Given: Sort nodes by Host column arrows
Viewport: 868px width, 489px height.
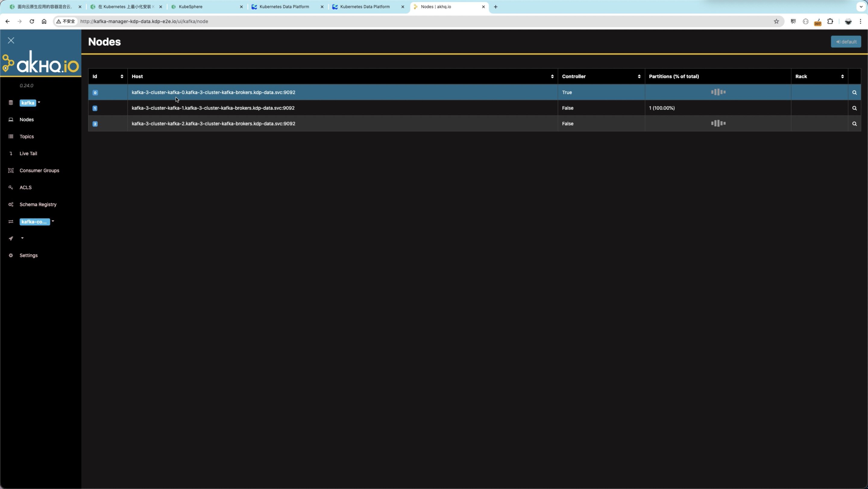Looking at the screenshot, I should pyautogui.click(x=552, y=77).
